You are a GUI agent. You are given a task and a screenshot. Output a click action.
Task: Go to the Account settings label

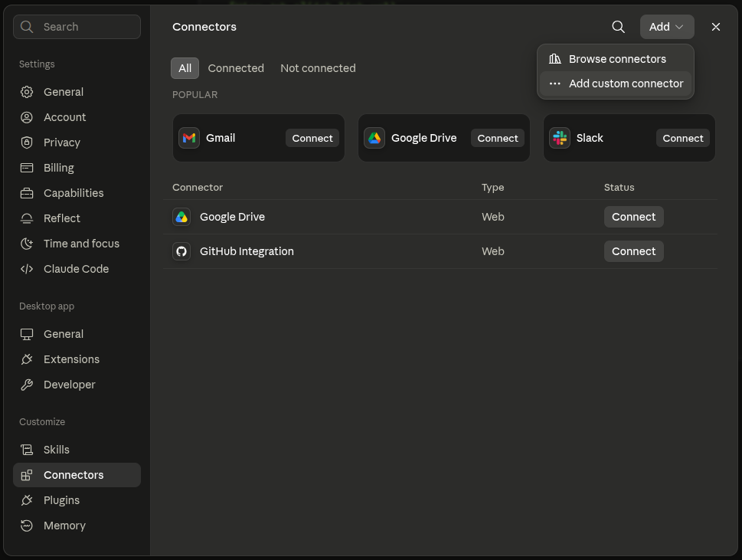pos(65,117)
